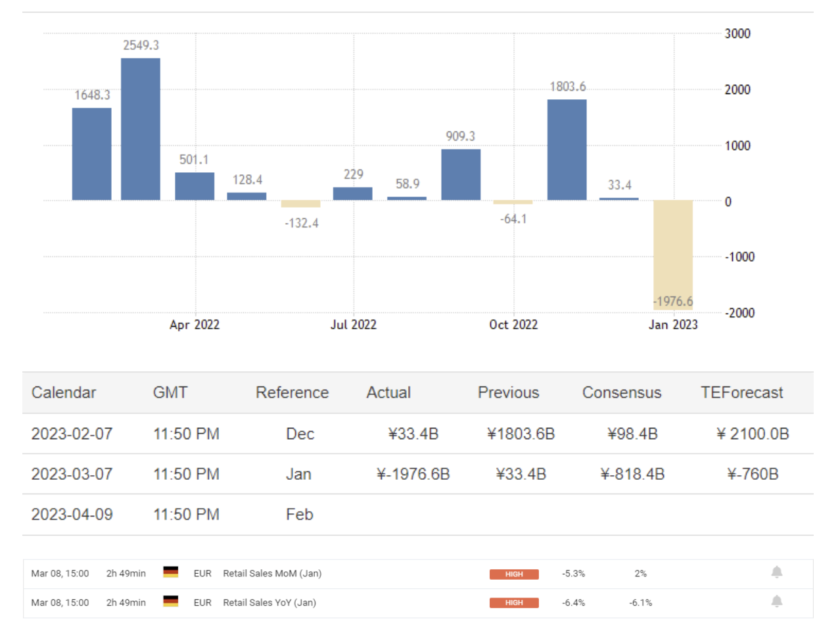Click the German flag beside Retail Sales MoM

[x=171, y=572]
